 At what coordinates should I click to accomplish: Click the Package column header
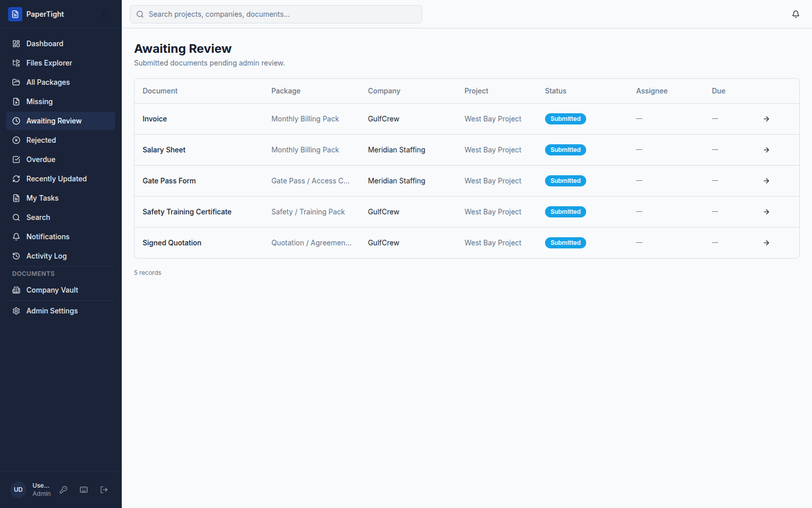pos(286,91)
